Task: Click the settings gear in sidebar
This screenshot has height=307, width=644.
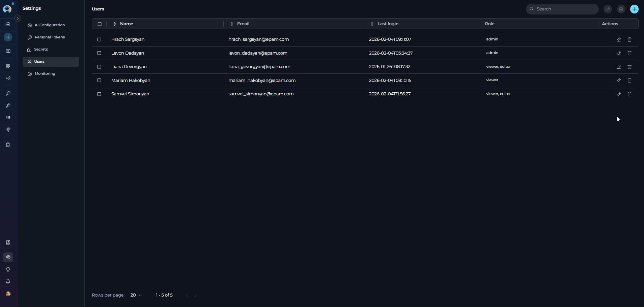Action: pyautogui.click(x=8, y=257)
